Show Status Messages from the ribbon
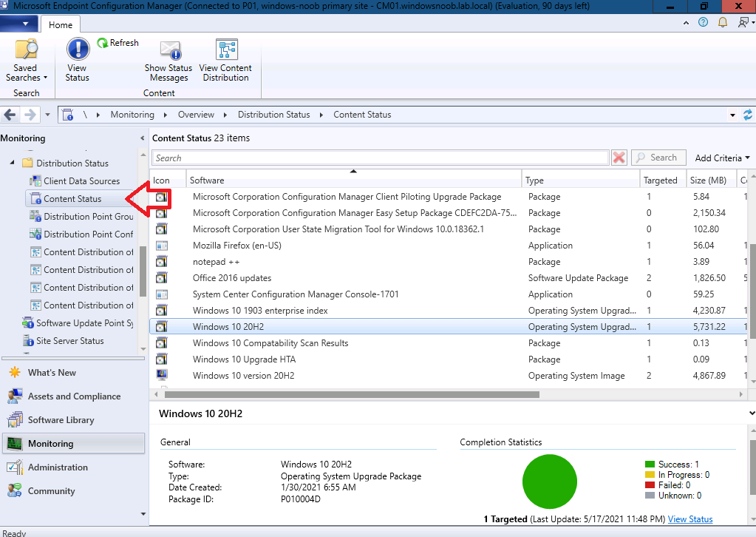The height and width of the screenshot is (537, 756). click(168, 61)
